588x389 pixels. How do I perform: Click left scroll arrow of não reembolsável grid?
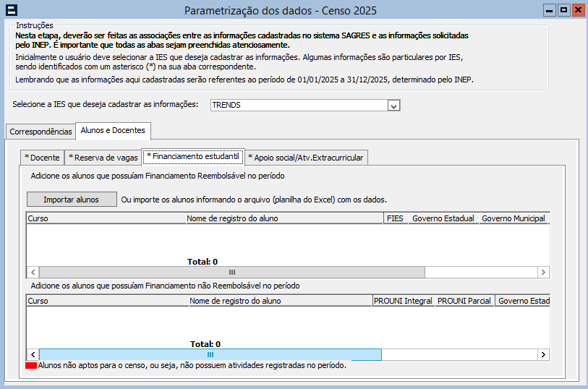point(33,355)
